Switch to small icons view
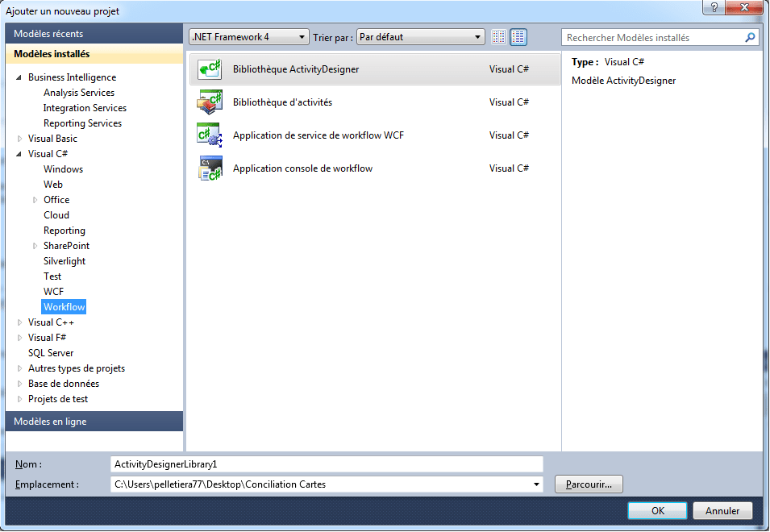 click(497, 36)
